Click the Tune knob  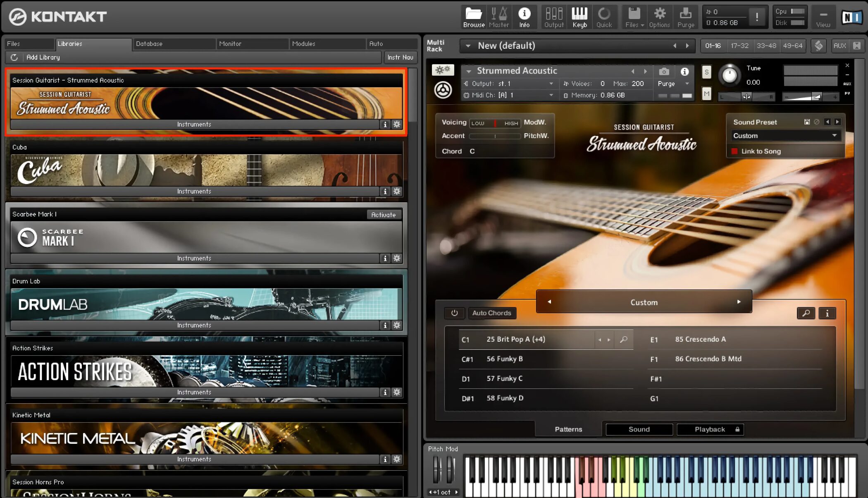point(730,75)
